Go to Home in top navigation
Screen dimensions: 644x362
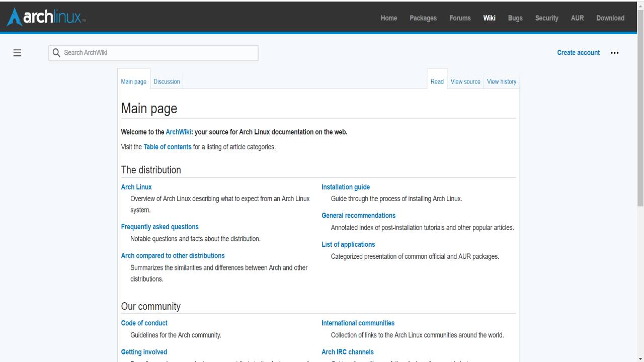click(389, 18)
